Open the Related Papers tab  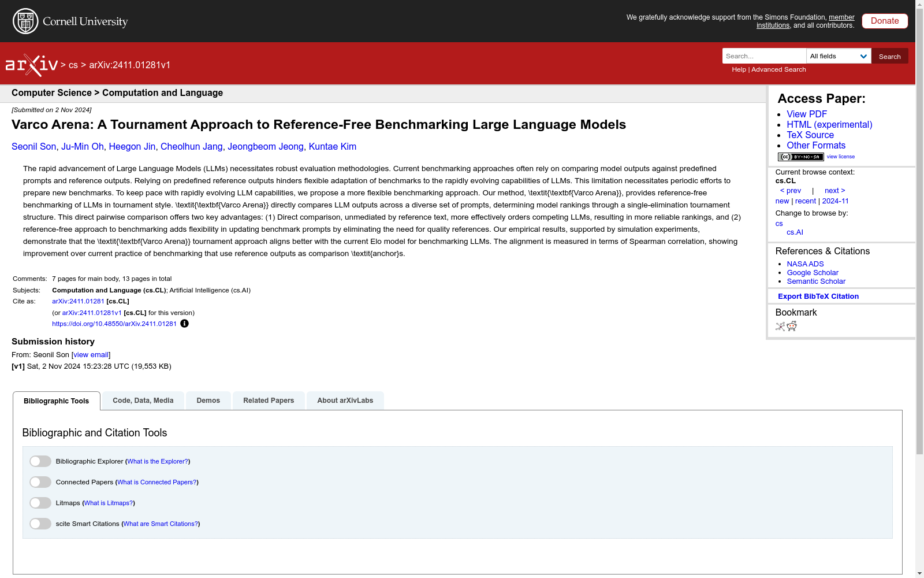point(269,401)
